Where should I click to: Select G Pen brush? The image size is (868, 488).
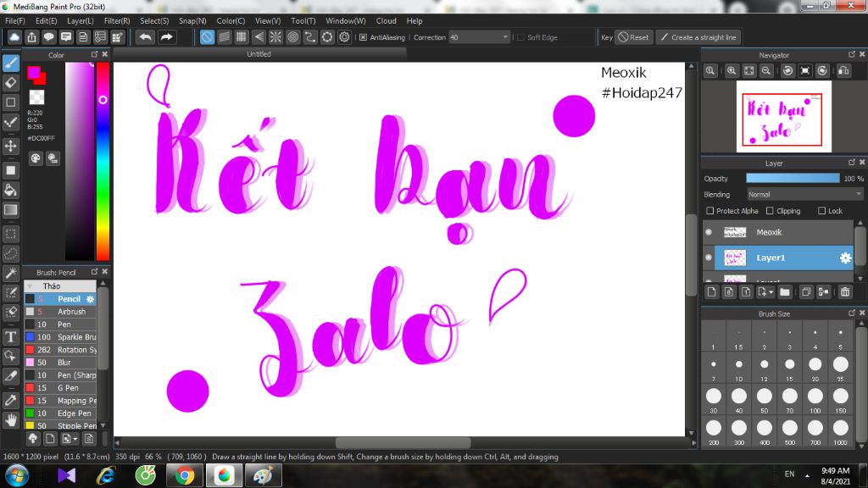[x=60, y=388]
